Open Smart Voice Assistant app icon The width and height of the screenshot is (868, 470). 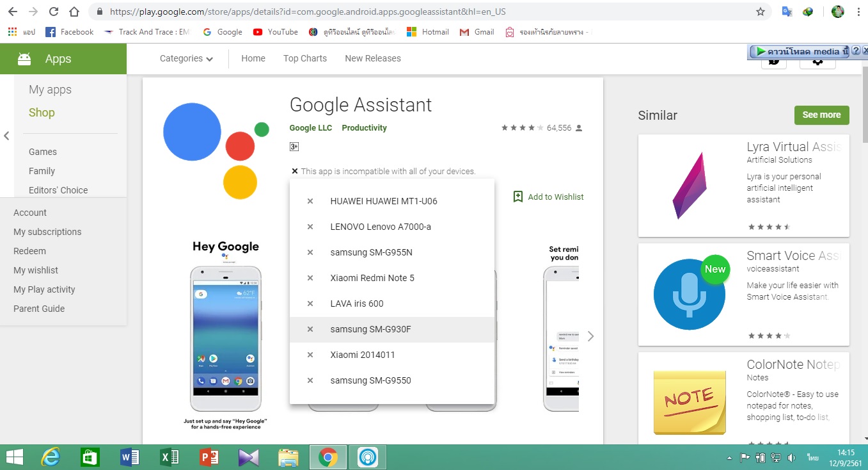tap(690, 295)
